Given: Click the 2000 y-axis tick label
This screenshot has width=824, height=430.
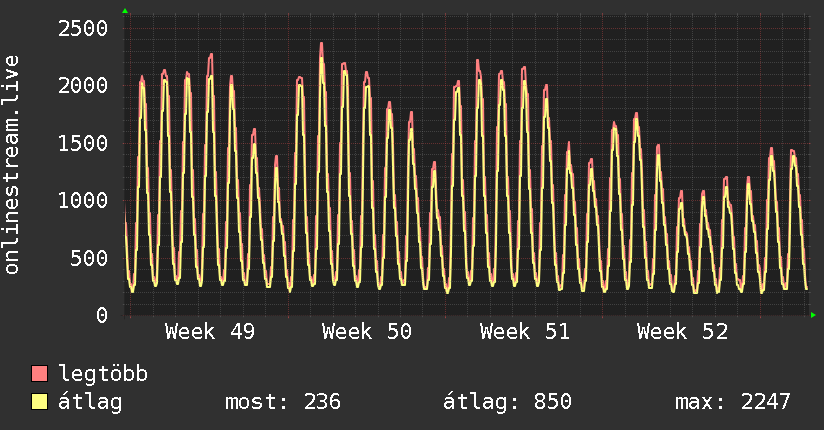Looking at the screenshot, I should point(81,85).
